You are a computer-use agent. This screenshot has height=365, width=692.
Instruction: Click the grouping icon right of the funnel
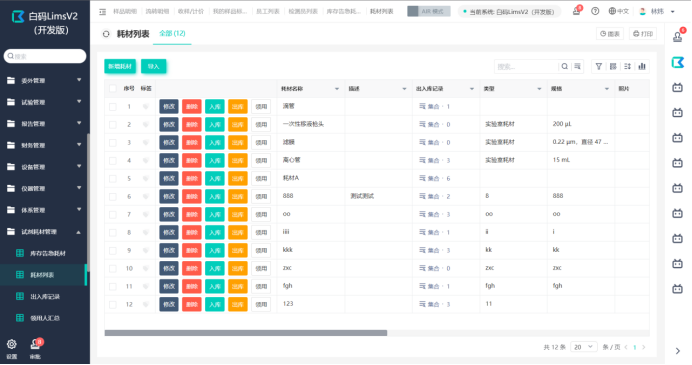tap(613, 67)
